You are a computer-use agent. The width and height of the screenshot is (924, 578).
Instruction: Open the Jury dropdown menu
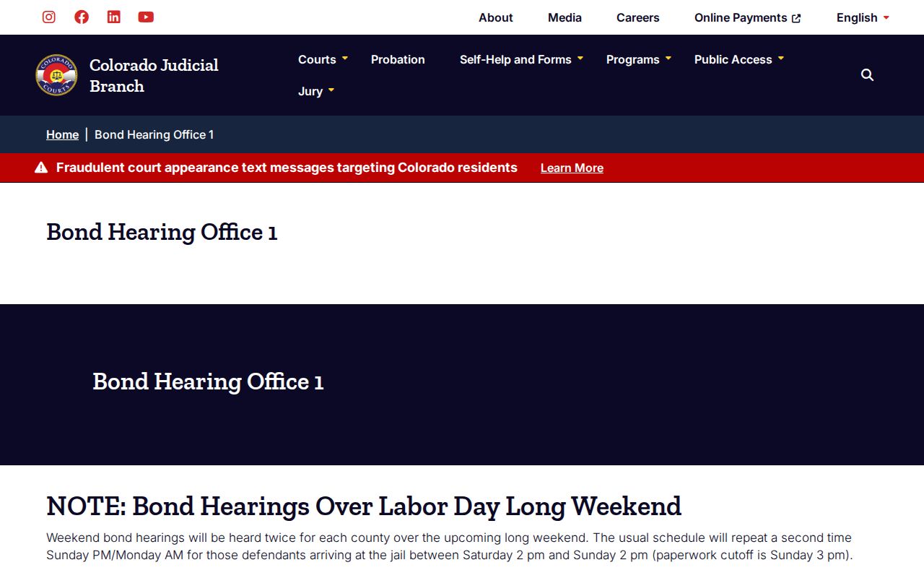click(316, 91)
